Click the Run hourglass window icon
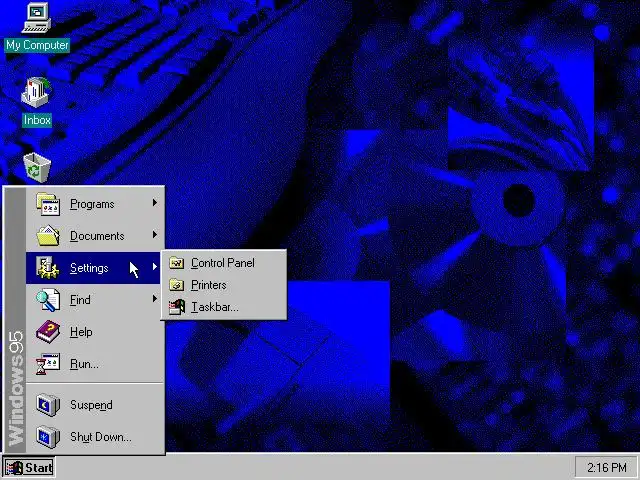 point(48,364)
